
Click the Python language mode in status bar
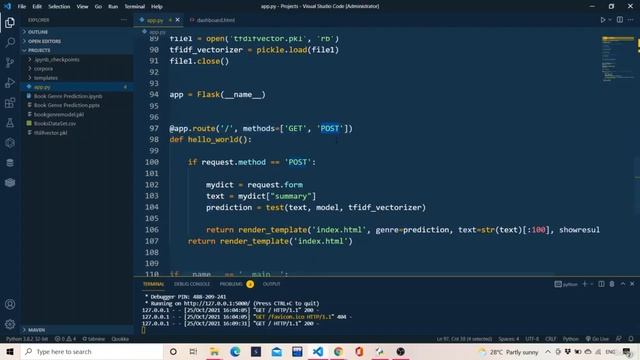tap(571, 339)
